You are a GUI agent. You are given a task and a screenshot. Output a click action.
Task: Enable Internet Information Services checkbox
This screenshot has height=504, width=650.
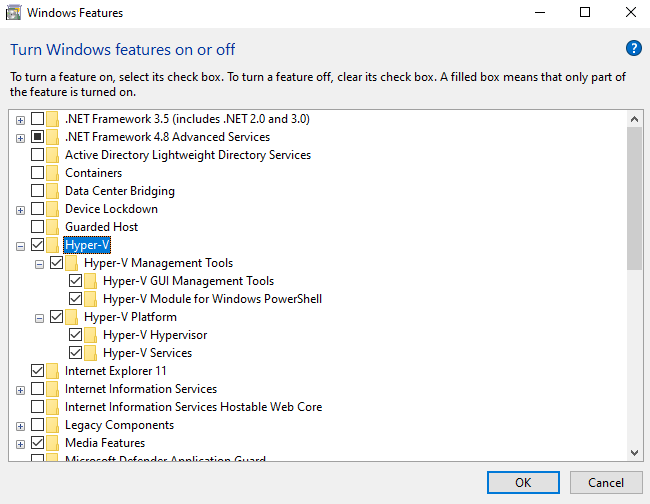(37, 388)
